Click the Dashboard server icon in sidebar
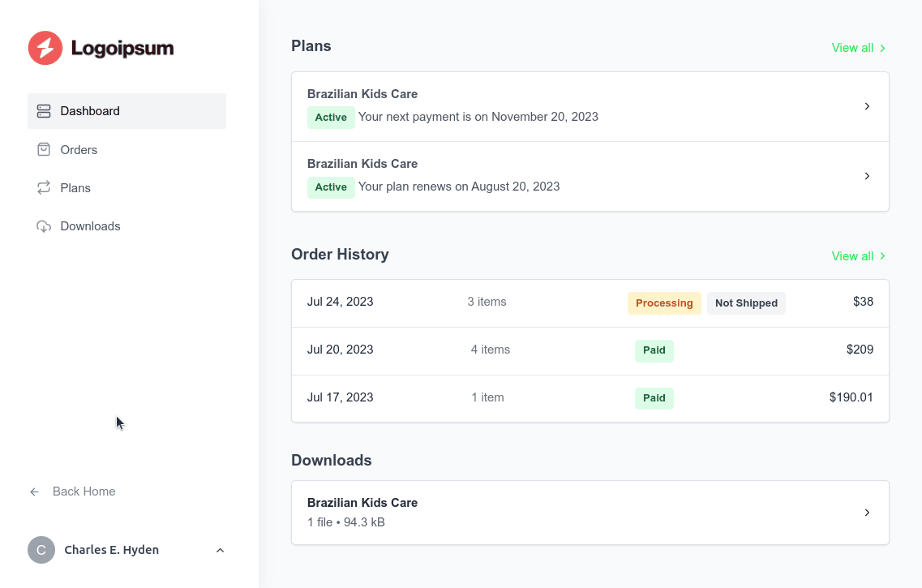Image resolution: width=922 pixels, height=588 pixels. coord(43,110)
